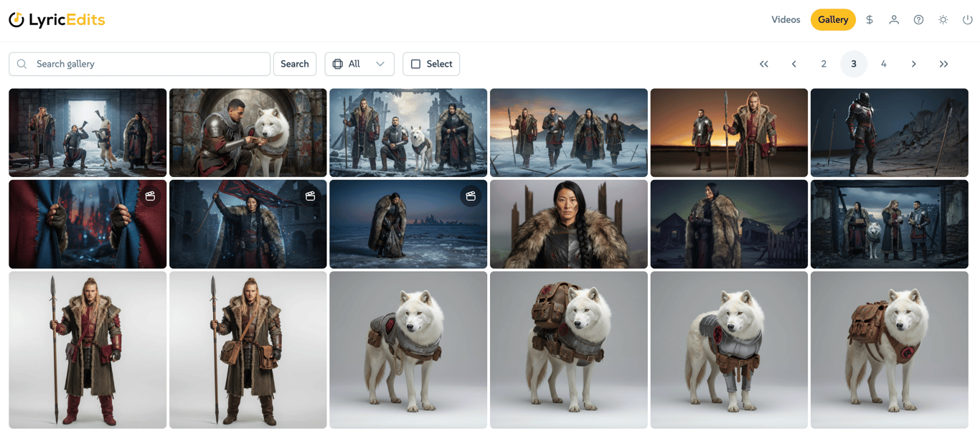
Task: Open the white wolf with backpack thumbnail
Action: pyautogui.click(x=890, y=349)
